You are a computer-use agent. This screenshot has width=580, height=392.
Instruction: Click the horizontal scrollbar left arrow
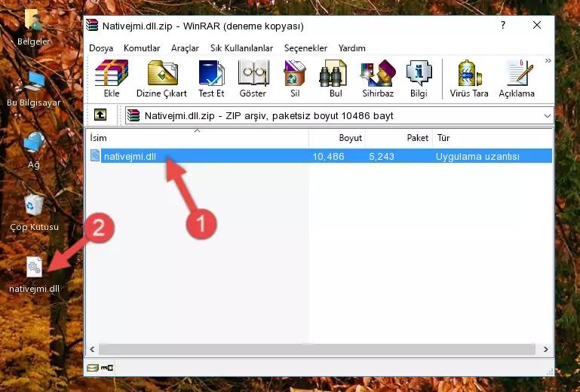point(93,349)
